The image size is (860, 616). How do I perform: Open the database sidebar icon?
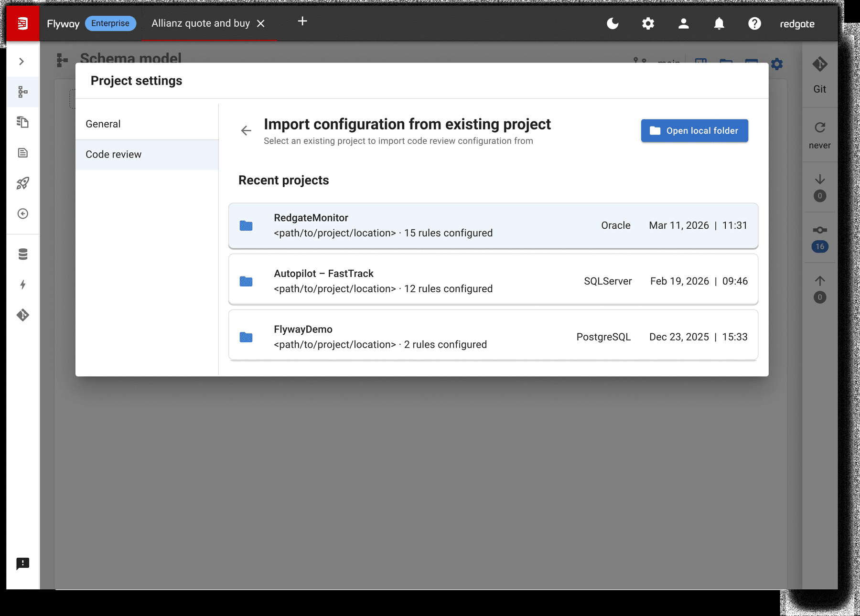click(x=22, y=254)
